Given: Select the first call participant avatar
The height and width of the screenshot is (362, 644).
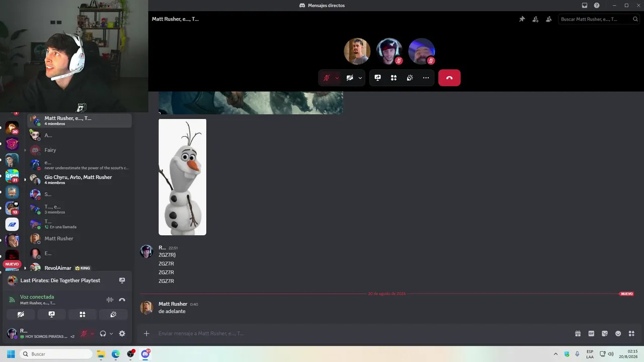Looking at the screenshot, I should [357, 51].
